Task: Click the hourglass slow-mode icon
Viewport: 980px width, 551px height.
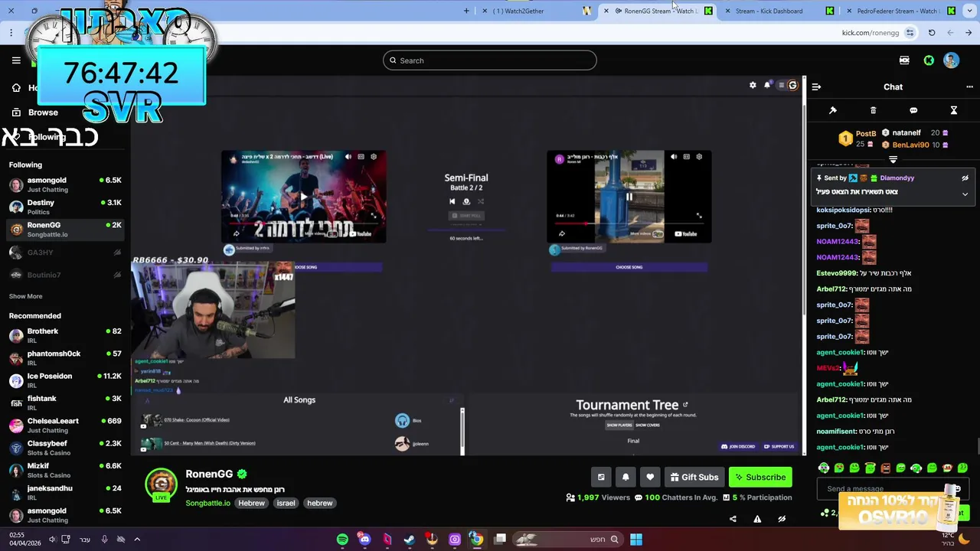Action: point(954,110)
